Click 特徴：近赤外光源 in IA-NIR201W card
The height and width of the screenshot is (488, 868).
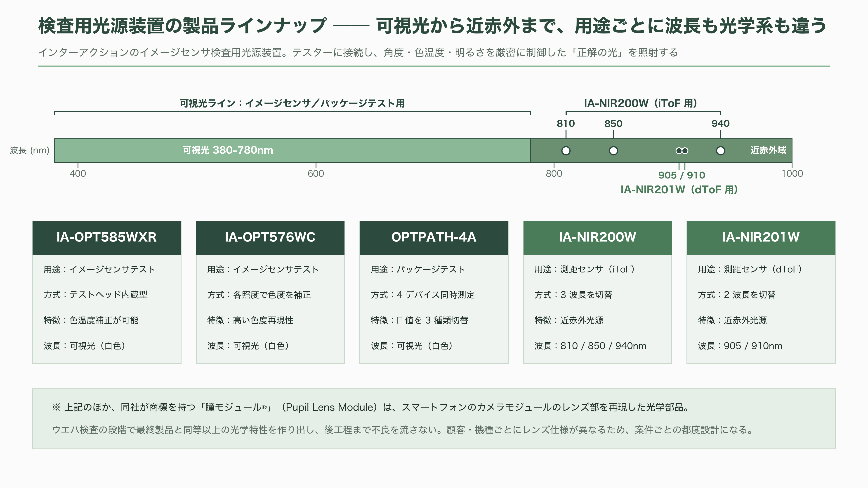733,320
